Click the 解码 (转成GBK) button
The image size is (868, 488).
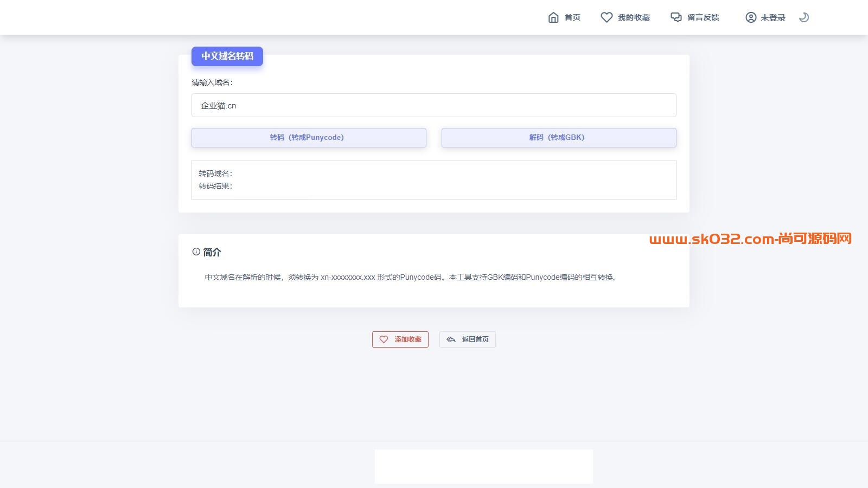click(x=559, y=137)
